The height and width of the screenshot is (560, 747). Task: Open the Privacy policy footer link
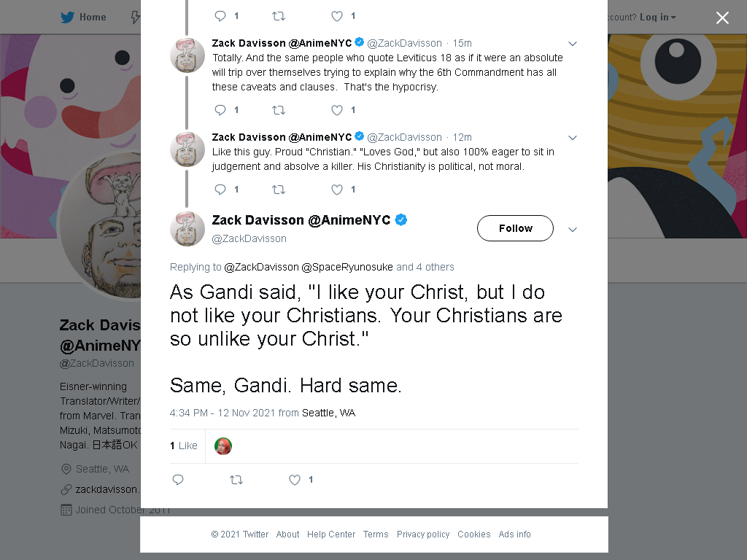click(423, 534)
